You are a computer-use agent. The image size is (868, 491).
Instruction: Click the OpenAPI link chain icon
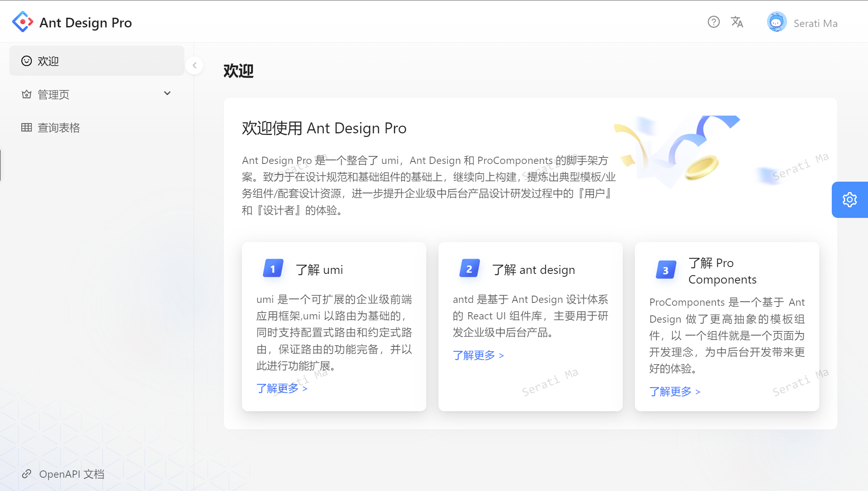pos(27,474)
